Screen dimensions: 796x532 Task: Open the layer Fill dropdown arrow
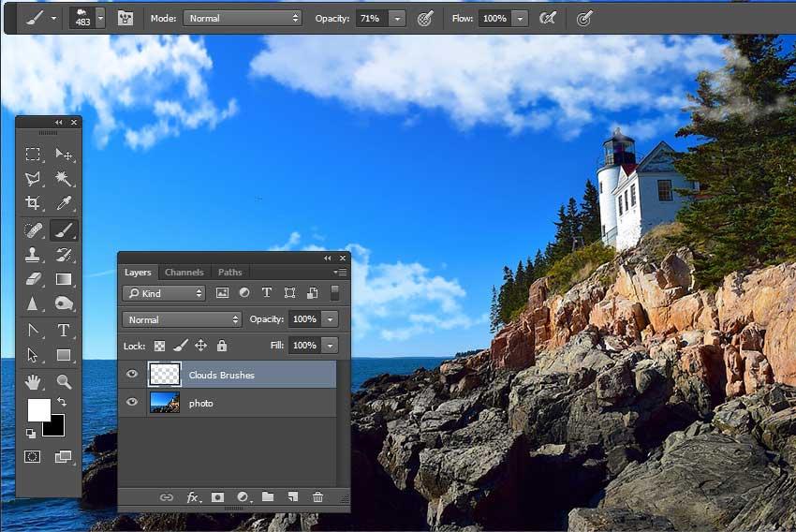pos(330,346)
